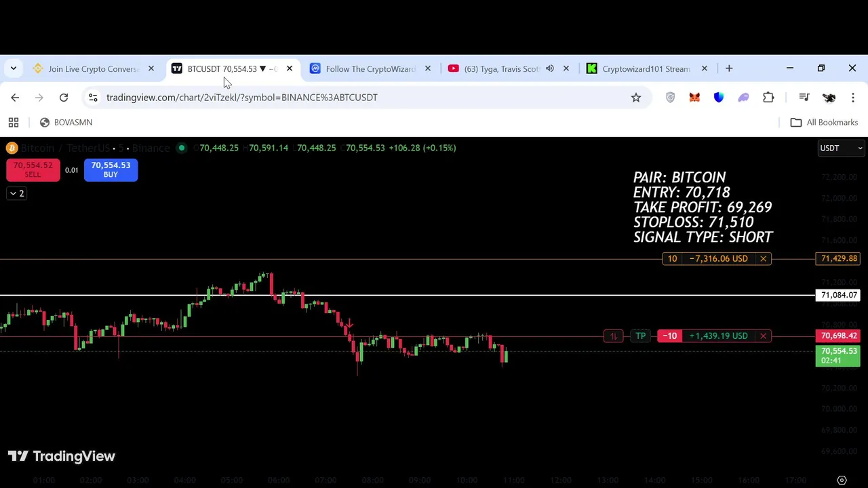The height and width of the screenshot is (488, 868).
Task: Click the TP take profit button
Action: click(x=640, y=336)
